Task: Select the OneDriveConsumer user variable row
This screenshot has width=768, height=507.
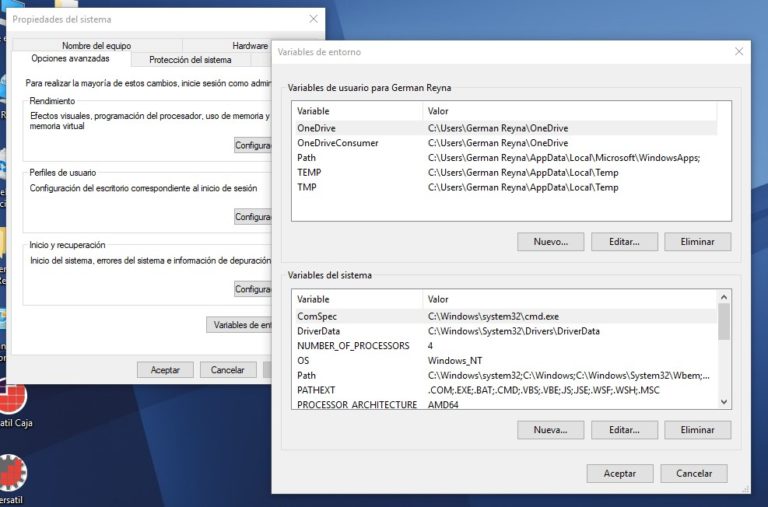Action: 337,143
